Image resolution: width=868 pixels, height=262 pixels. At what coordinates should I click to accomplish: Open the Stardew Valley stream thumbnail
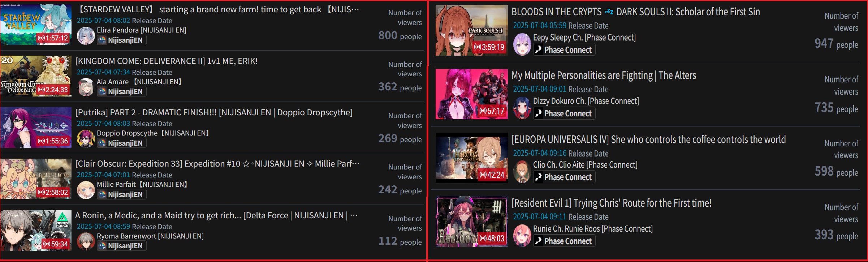point(36,25)
